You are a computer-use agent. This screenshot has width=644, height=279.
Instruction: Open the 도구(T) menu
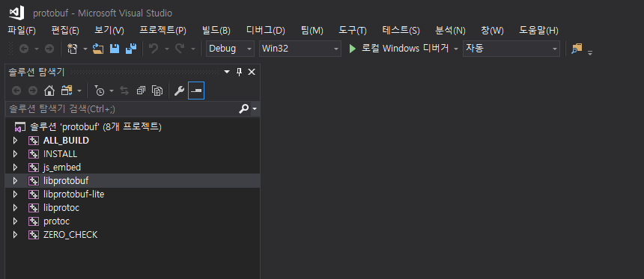(353, 31)
